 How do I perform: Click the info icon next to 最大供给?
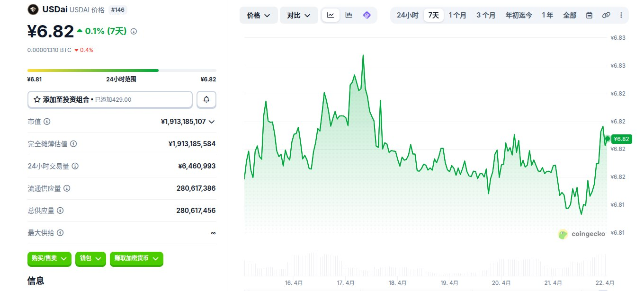tap(60, 233)
